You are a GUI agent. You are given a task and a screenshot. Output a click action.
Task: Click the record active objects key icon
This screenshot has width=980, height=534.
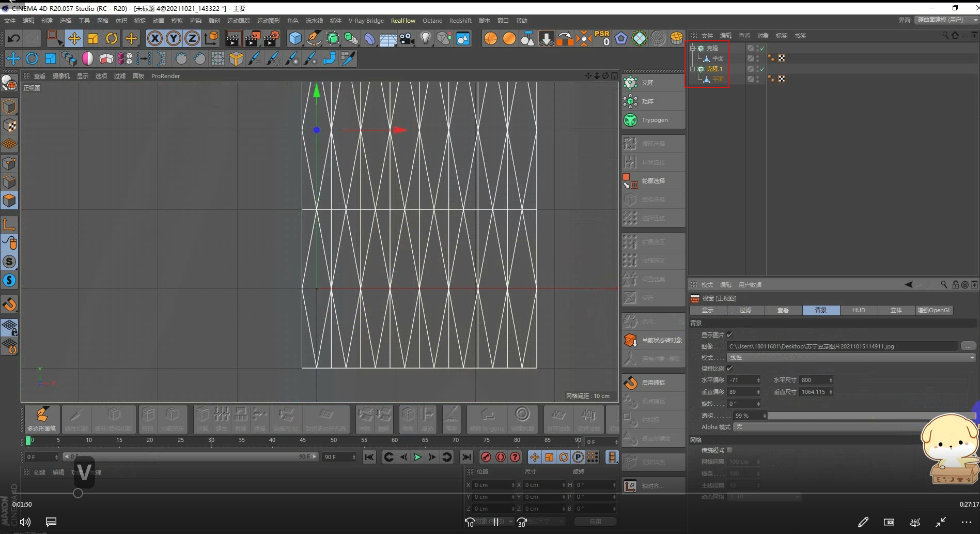click(x=486, y=457)
